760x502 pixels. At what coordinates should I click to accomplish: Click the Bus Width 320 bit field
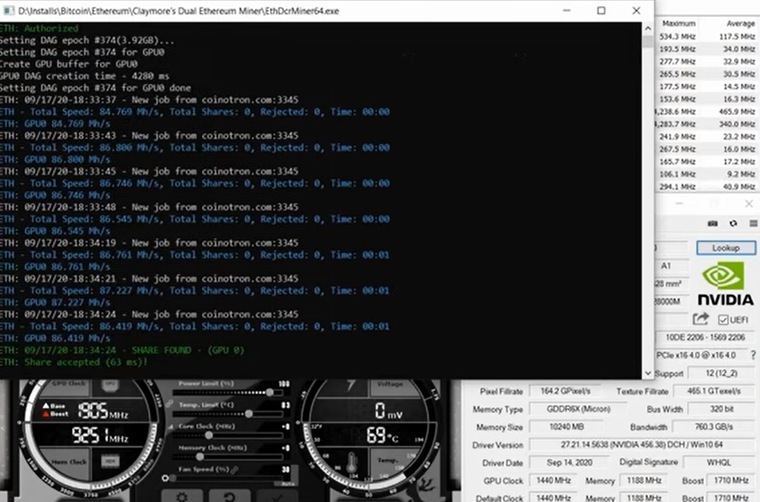coord(721,409)
